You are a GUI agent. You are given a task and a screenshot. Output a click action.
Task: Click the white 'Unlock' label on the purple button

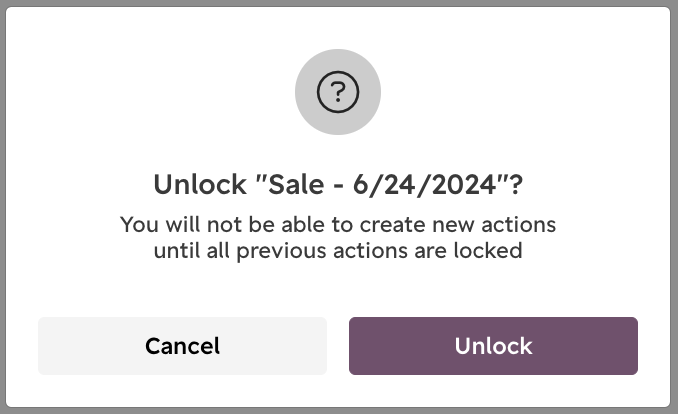click(x=493, y=346)
